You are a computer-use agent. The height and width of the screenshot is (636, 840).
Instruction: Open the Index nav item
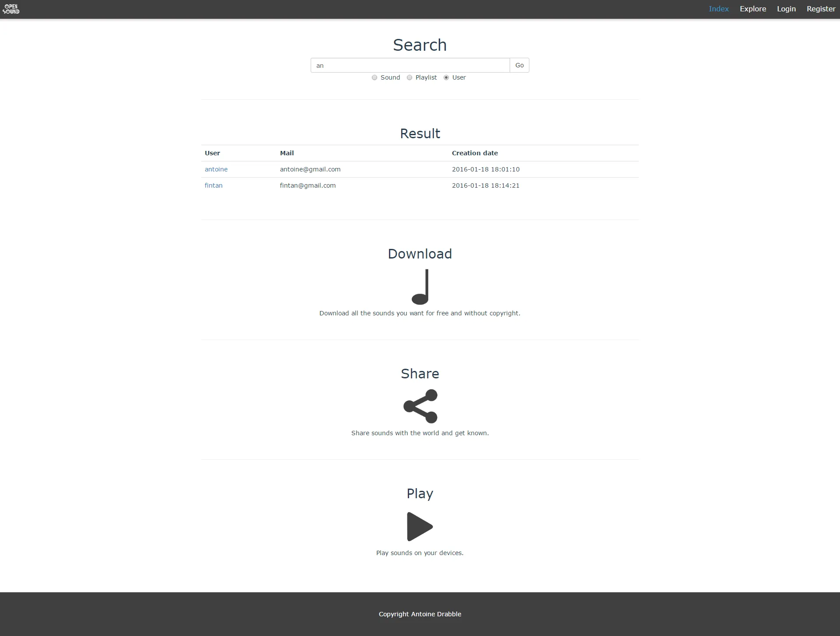pos(719,9)
